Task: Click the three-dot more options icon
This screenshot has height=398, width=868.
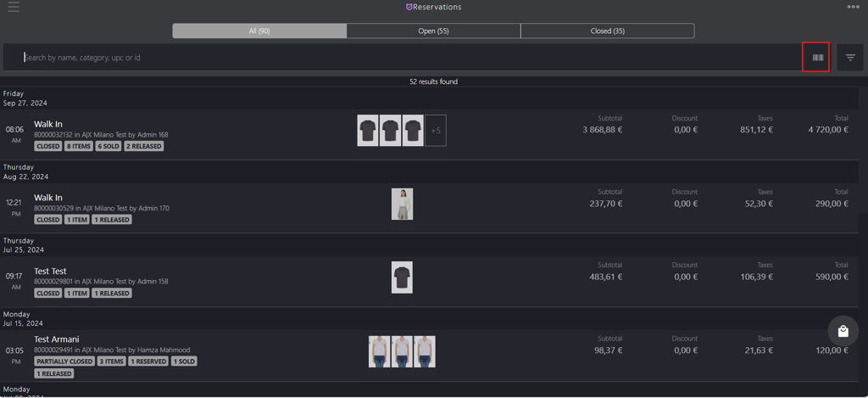Action: 853,7
